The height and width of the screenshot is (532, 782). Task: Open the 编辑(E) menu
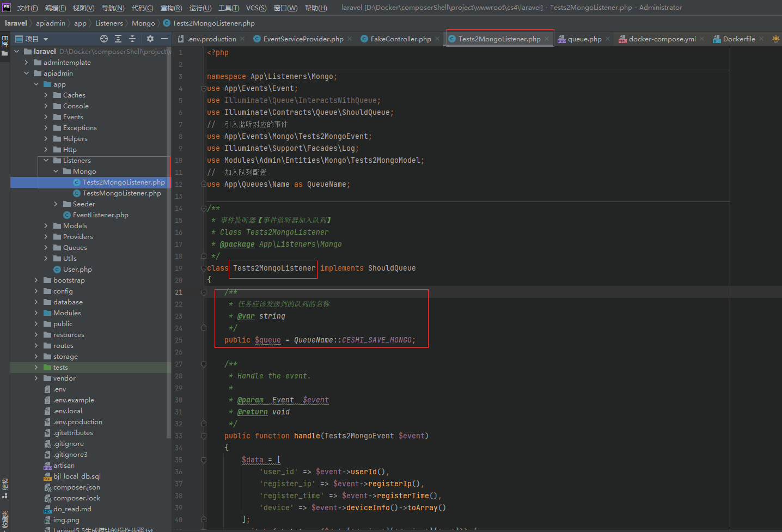55,8
